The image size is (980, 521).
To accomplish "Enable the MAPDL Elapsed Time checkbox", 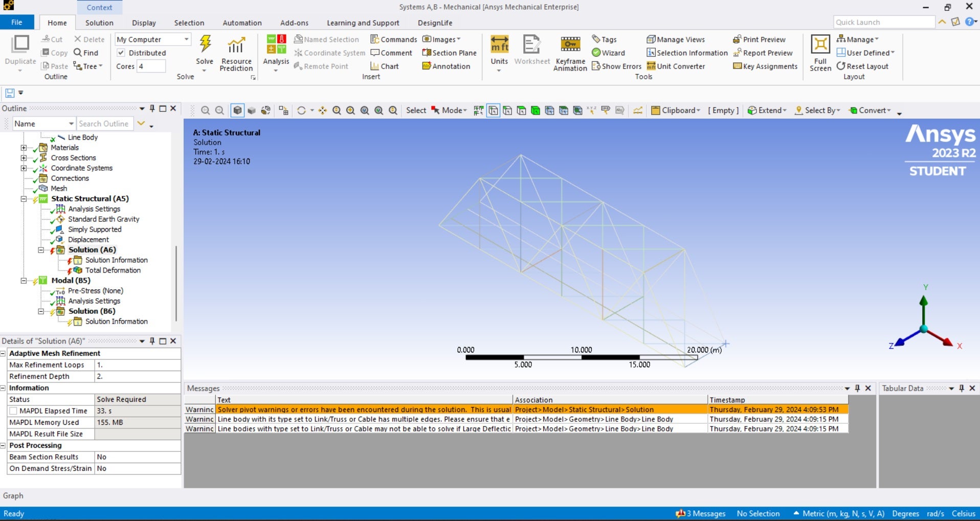I will coord(14,411).
